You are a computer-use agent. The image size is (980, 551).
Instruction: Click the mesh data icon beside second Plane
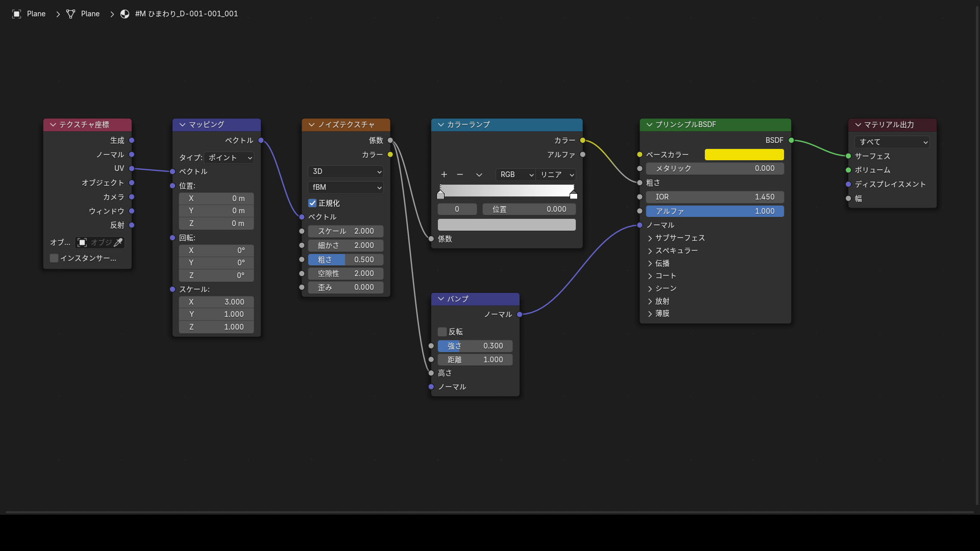[x=71, y=14]
